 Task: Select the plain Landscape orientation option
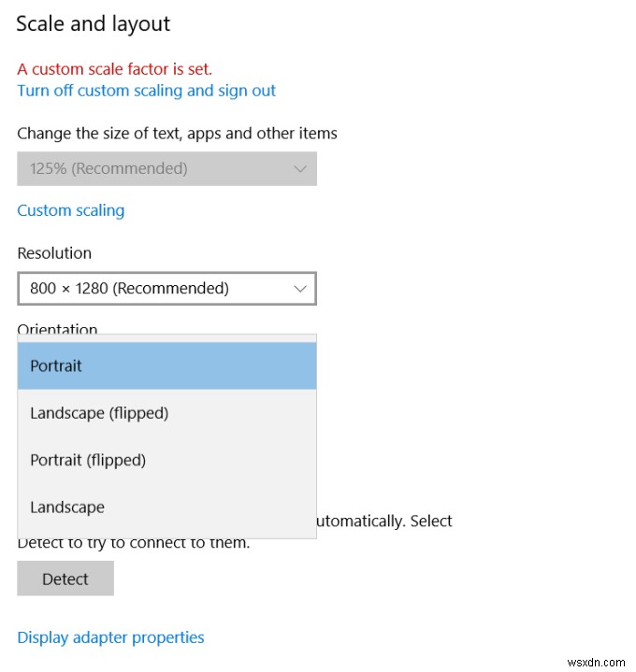[166, 507]
